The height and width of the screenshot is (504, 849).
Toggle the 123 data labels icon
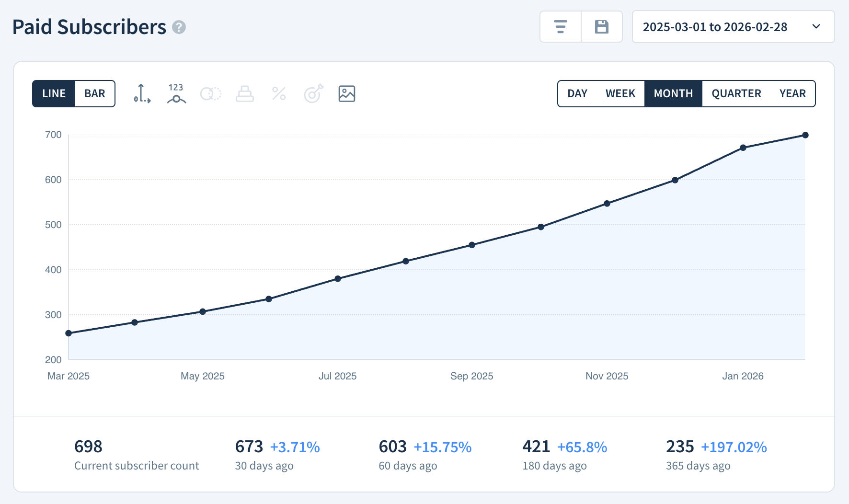pyautogui.click(x=176, y=94)
